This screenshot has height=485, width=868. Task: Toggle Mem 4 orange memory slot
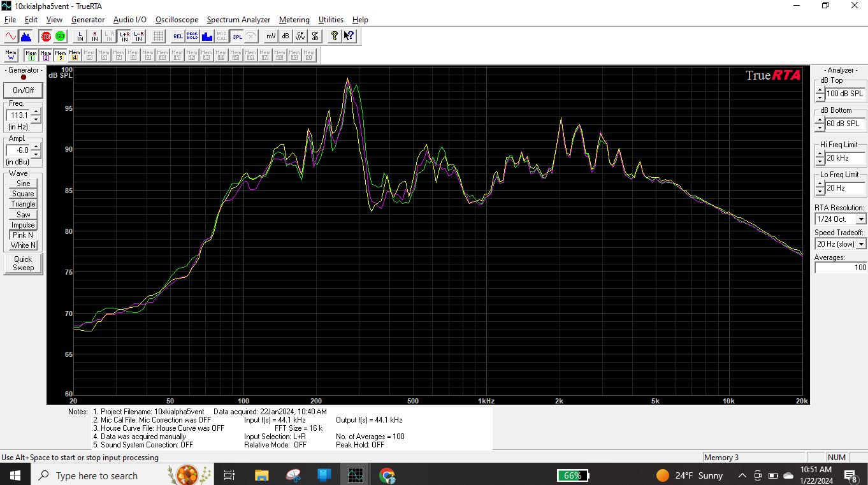75,55
